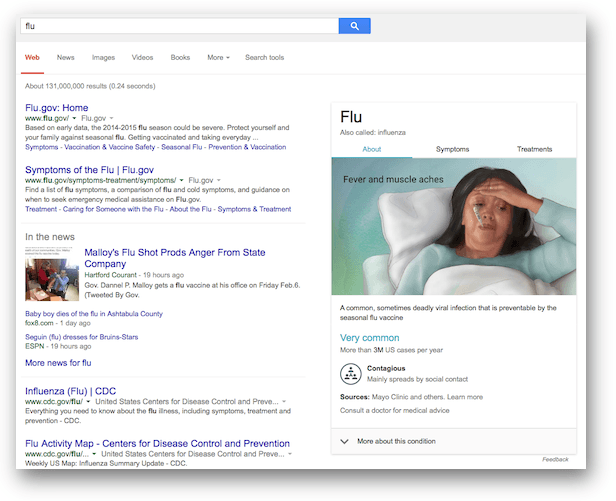
Task: Switch to the Web tab
Action: [32, 57]
